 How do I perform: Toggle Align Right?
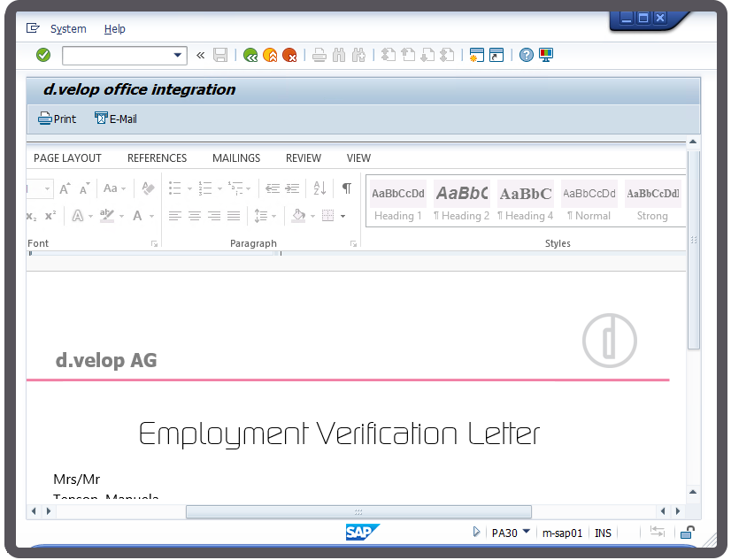tap(214, 216)
